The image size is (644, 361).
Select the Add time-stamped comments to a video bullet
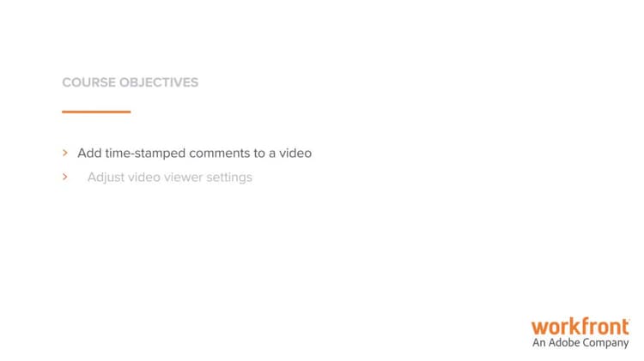click(x=194, y=153)
